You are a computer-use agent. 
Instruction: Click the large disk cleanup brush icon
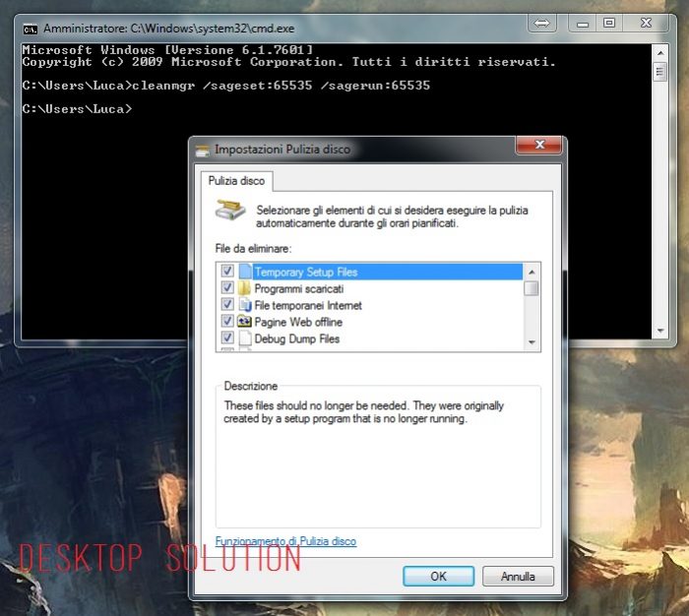click(x=230, y=210)
